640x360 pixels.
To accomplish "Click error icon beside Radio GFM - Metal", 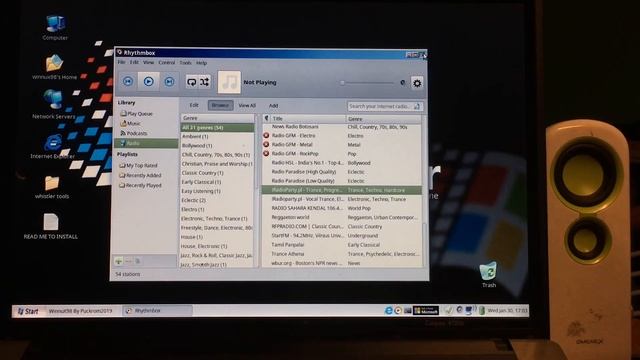I will click(x=266, y=144).
